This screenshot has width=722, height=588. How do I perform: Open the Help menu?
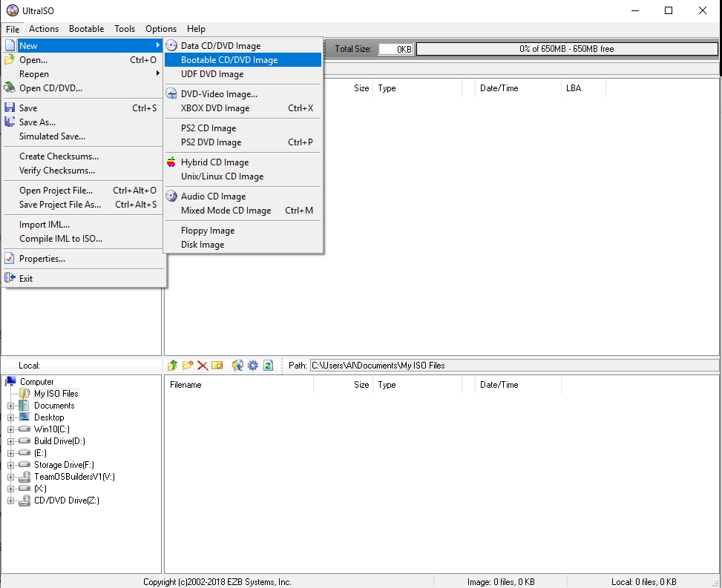point(196,28)
